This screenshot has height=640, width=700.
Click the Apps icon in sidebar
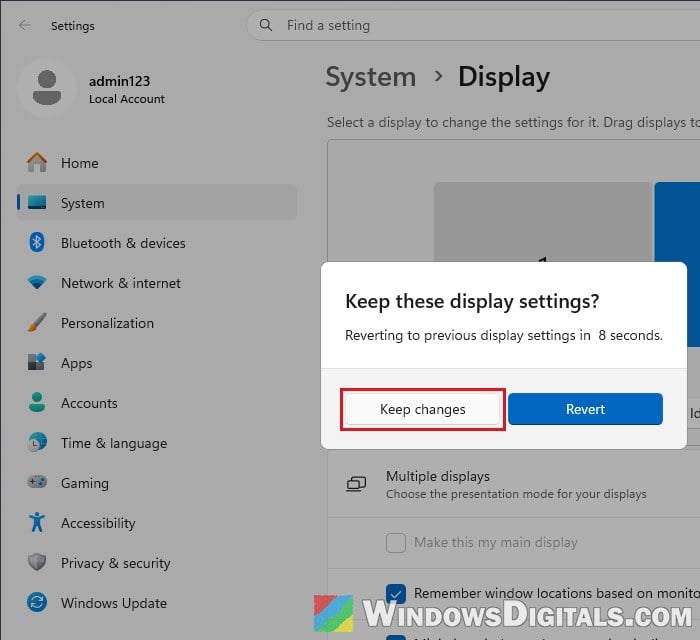[37, 362]
